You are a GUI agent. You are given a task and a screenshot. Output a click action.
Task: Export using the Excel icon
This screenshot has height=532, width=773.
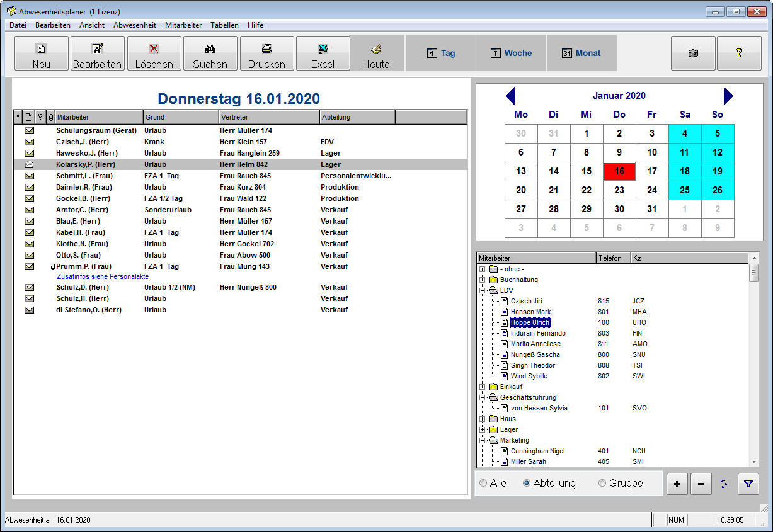tap(323, 48)
